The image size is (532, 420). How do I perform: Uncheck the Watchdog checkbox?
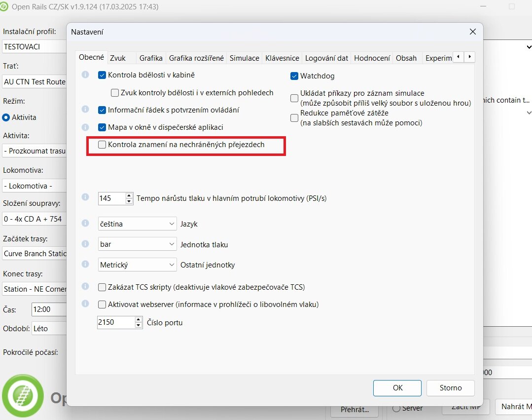pyautogui.click(x=294, y=76)
